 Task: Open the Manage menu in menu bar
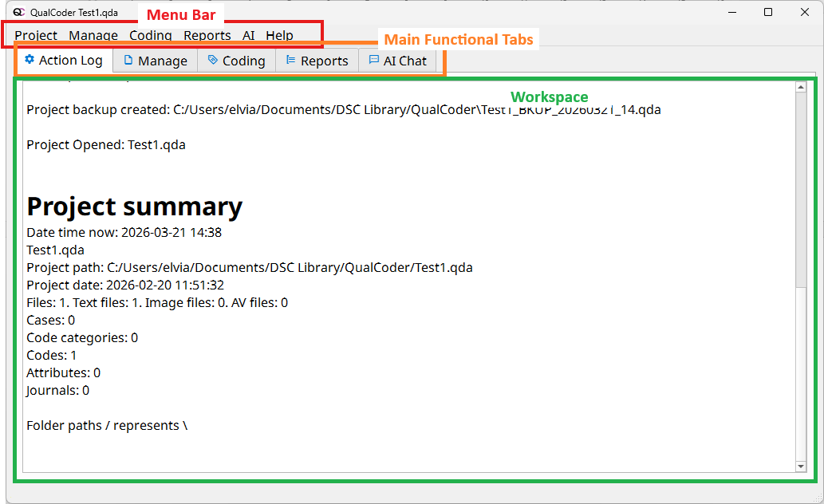click(x=93, y=35)
